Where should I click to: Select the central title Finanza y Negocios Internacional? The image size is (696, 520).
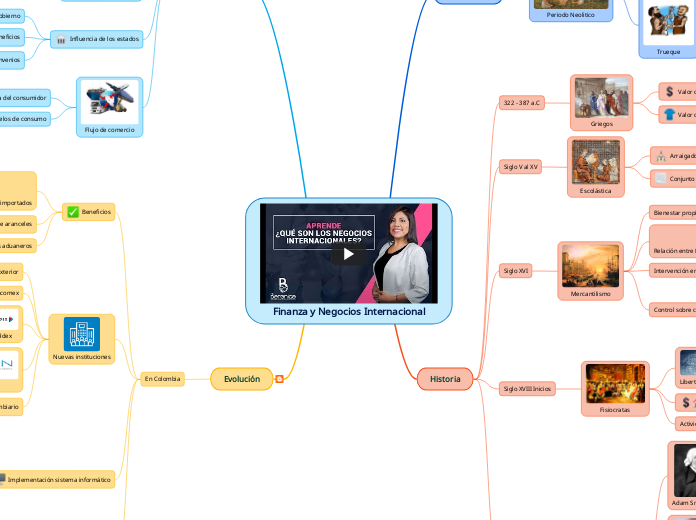[x=349, y=312]
